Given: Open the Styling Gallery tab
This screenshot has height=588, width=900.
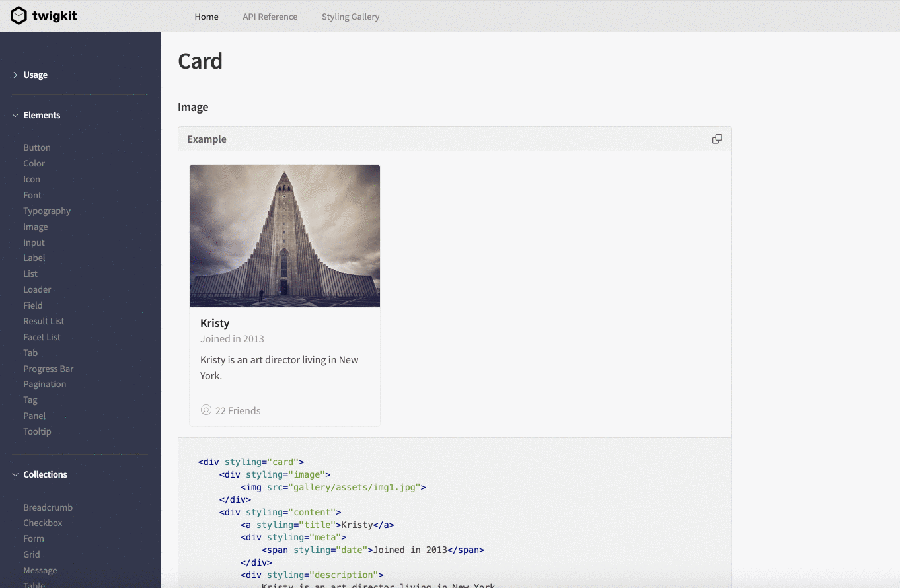Looking at the screenshot, I should pos(350,17).
